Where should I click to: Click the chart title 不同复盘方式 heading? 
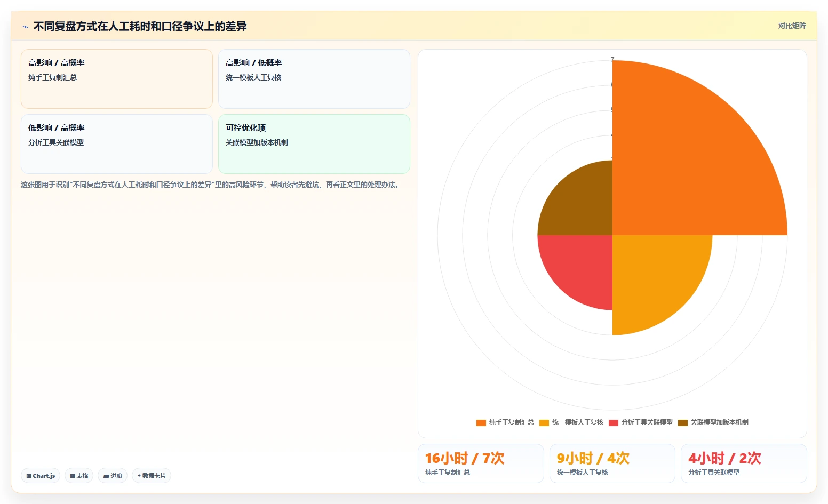pos(140,26)
